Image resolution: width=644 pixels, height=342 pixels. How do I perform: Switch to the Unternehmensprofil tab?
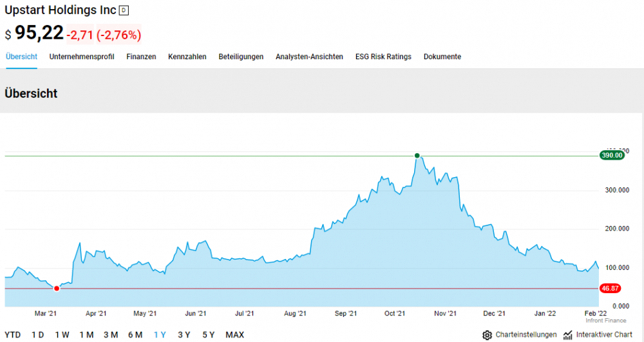point(82,57)
